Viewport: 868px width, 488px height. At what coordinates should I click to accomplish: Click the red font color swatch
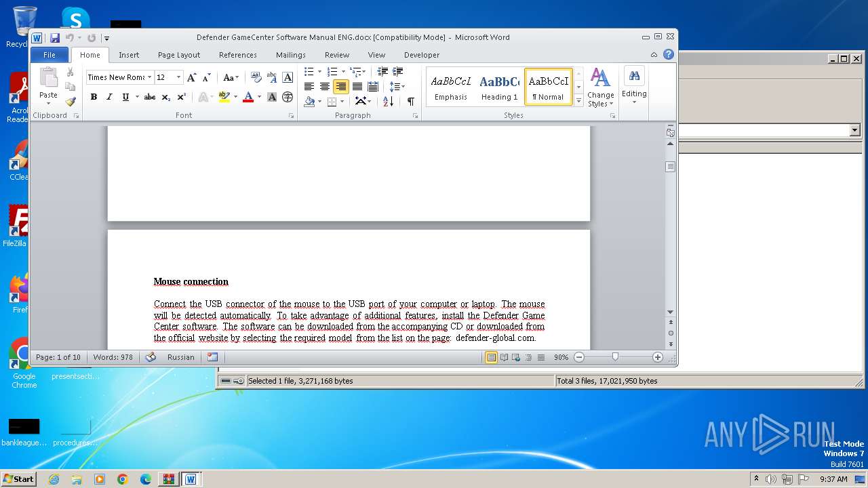click(x=248, y=97)
